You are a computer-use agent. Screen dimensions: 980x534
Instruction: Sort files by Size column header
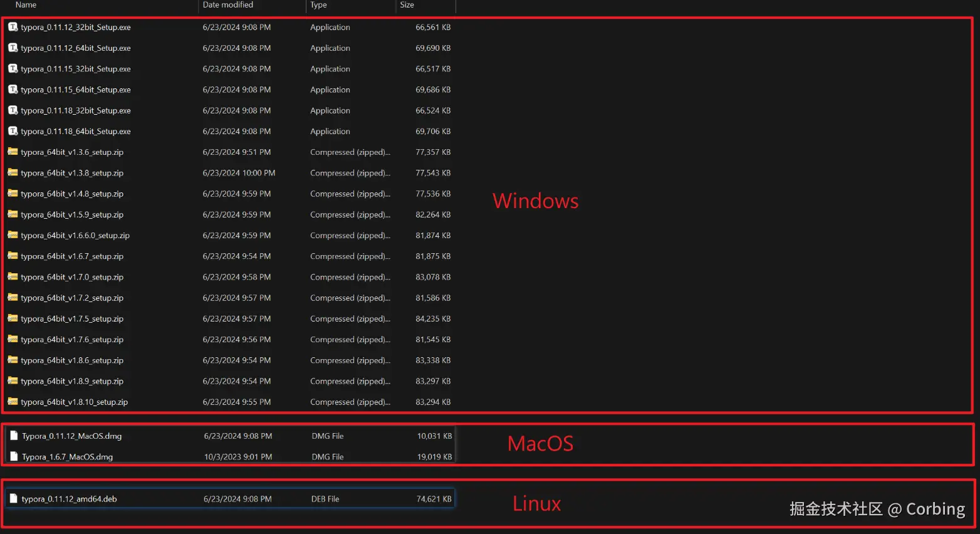407,5
